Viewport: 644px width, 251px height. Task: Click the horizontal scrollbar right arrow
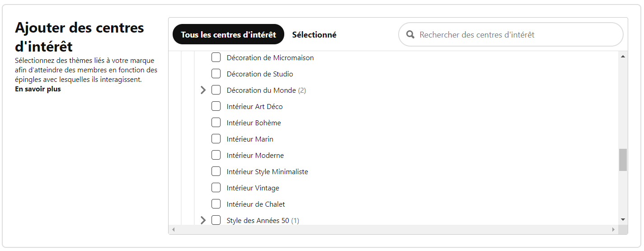click(x=613, y=230)
